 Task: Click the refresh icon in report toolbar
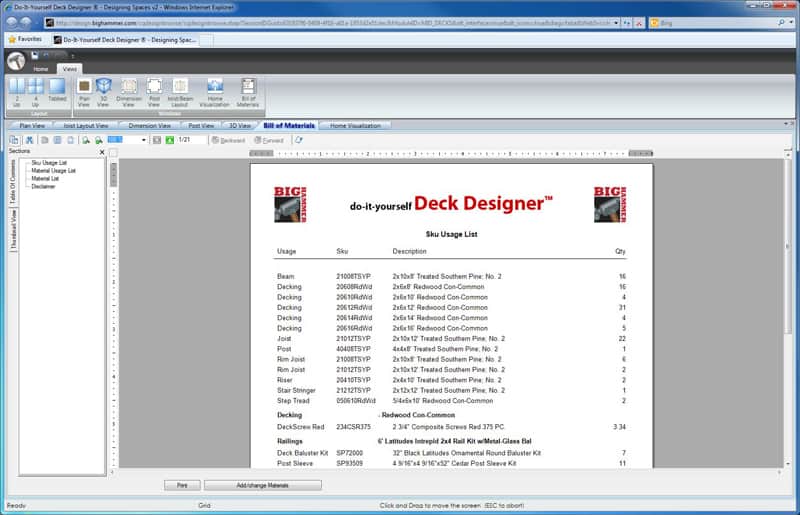(299, 140)
